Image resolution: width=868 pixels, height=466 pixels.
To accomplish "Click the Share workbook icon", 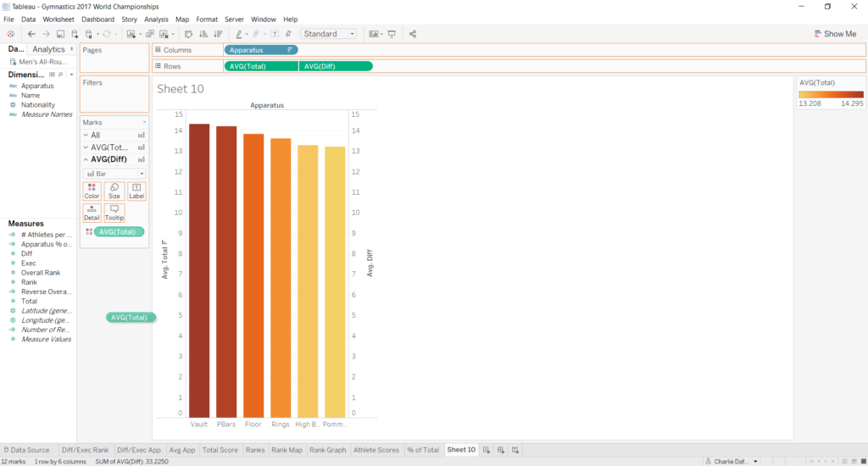I will click(x=413, y=34).
